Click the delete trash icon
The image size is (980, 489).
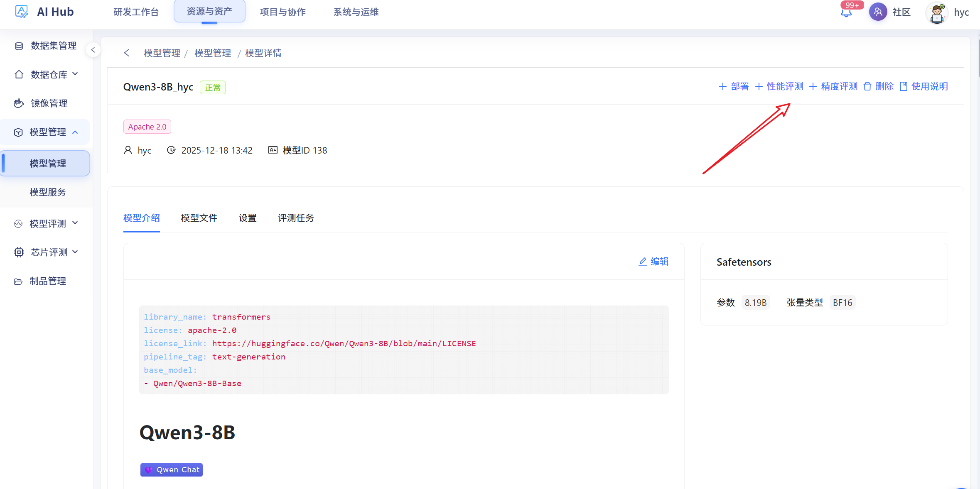(x=867, y=86)
